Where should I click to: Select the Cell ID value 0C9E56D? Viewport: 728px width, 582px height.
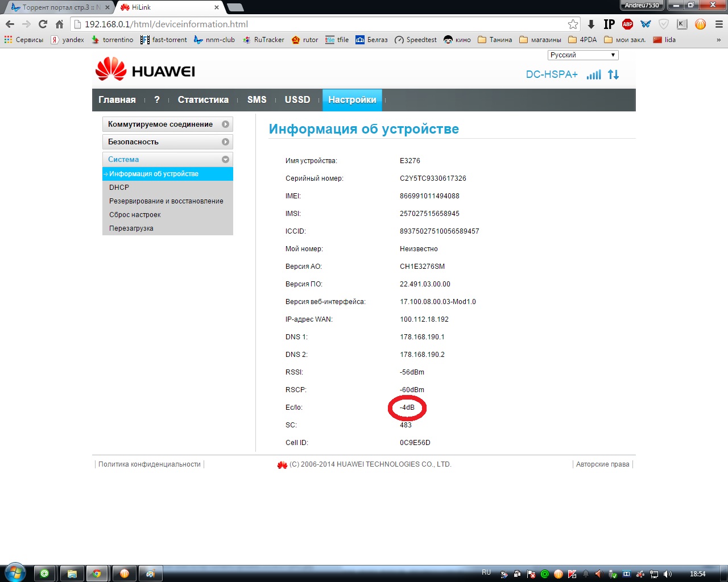tap(415, 443)
